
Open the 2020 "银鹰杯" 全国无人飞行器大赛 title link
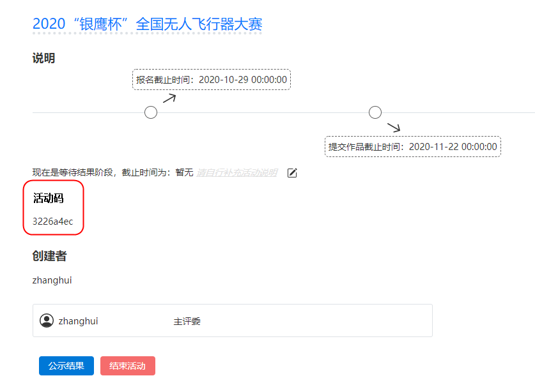147,24
